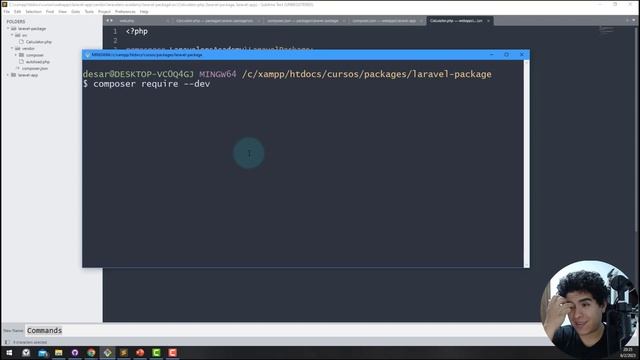Viewport: 640px width, 360px height.
Task: Close the MINGW64 terminal window
Action: pyautogui.click(x=522, y=54)
